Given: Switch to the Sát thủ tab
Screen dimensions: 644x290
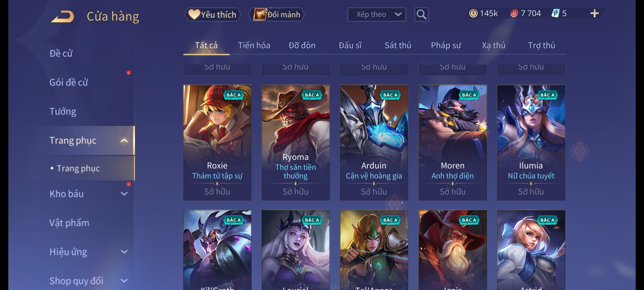Looking at the screenshot, I should [398, 45].
